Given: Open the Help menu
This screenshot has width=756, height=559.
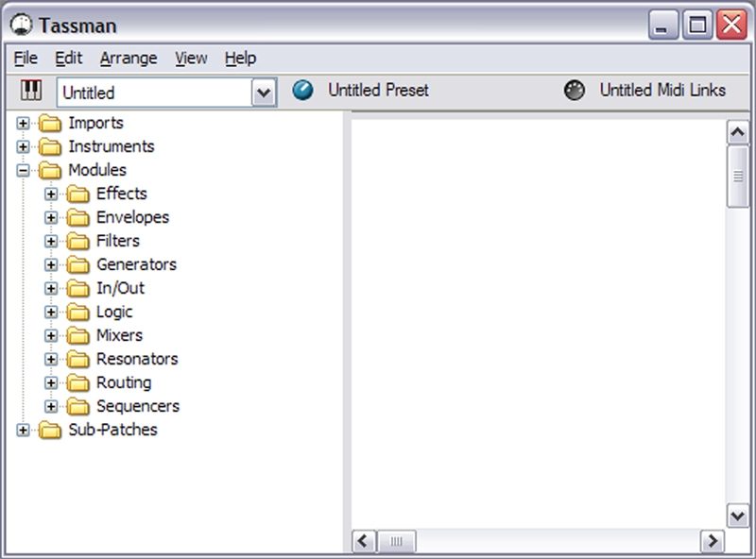Looking at the screenshot, I should pos(240,59).
